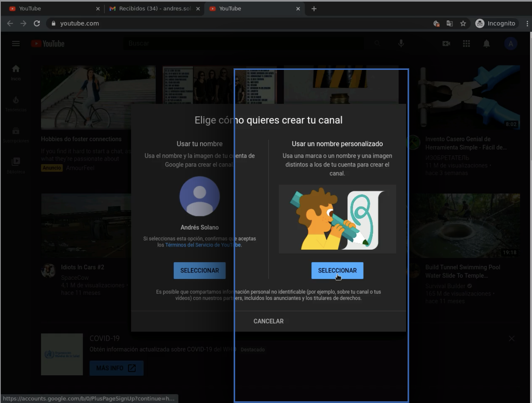The width and height of the screenshot is (532, 403).
Task: Start voice search with the microphone icon
Action: [x=401, y=43]
